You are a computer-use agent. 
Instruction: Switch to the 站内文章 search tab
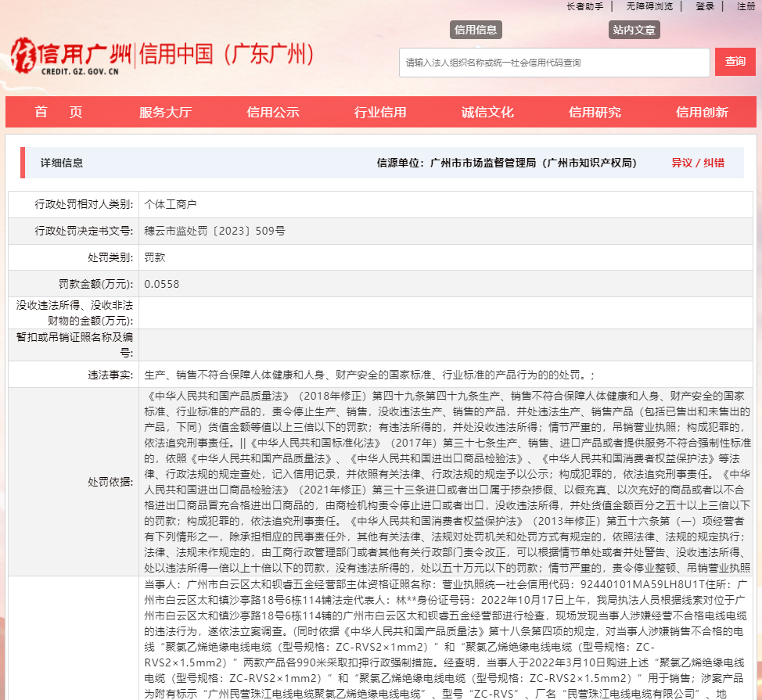(634, 29)
